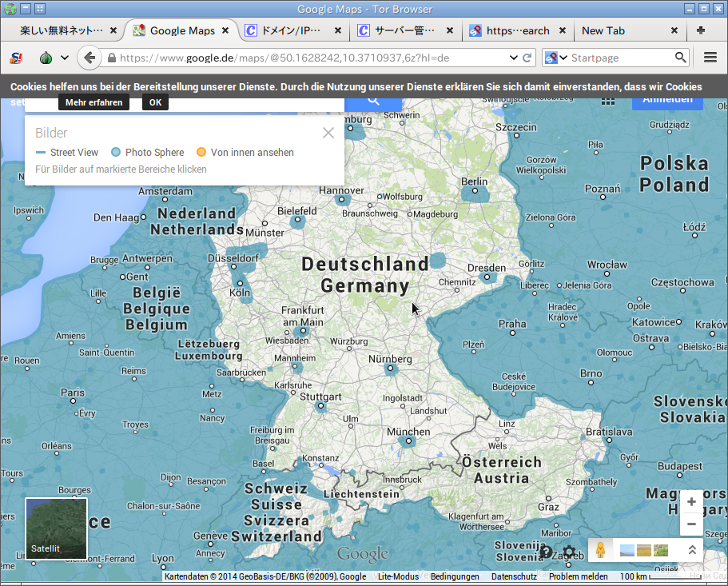Open map settings gear icon
Screen dimensions: 728x586
(569, 552)
